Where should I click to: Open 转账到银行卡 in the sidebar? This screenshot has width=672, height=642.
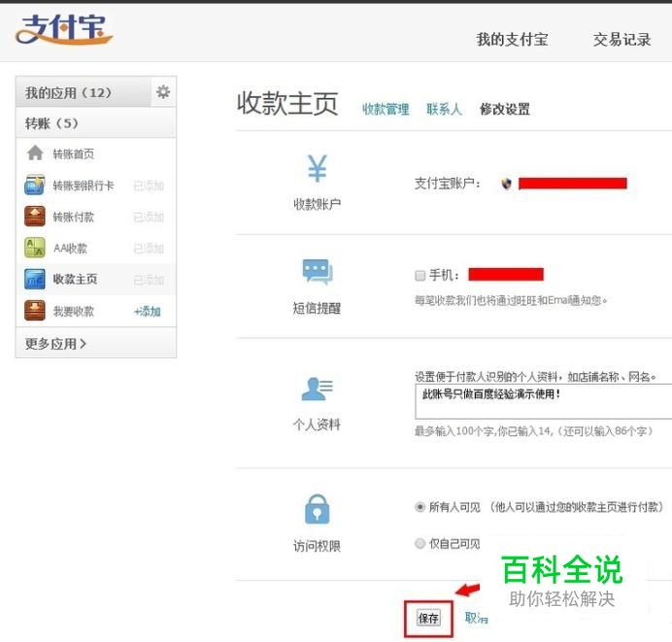[84, 186]
